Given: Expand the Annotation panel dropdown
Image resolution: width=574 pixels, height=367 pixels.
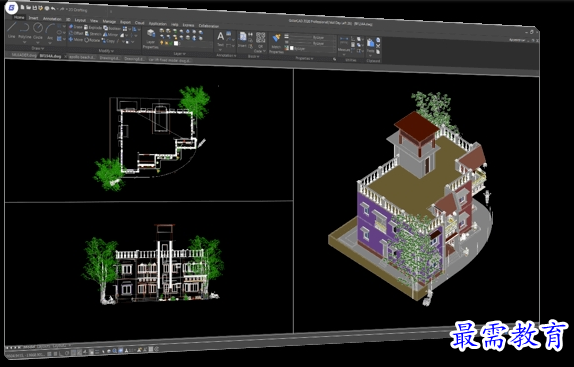Looking at the screenshot, I should point(226,55).
